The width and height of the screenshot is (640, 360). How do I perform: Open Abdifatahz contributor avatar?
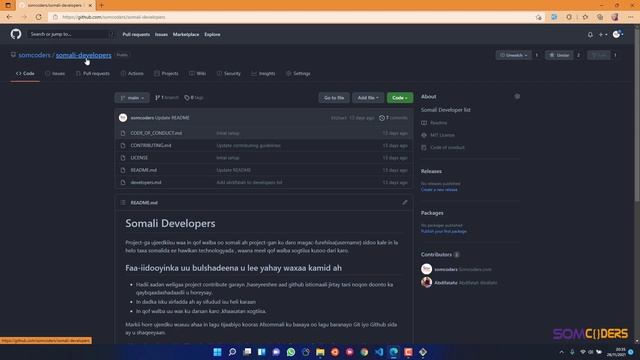click(427, 282)
